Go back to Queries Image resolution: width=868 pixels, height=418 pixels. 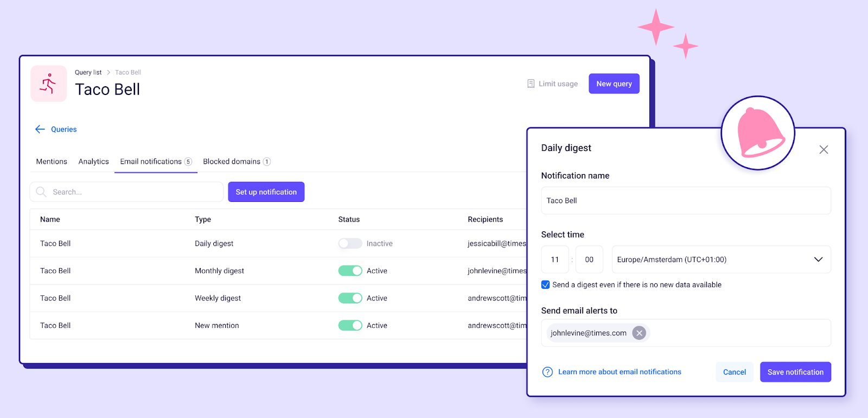point(63,129)
